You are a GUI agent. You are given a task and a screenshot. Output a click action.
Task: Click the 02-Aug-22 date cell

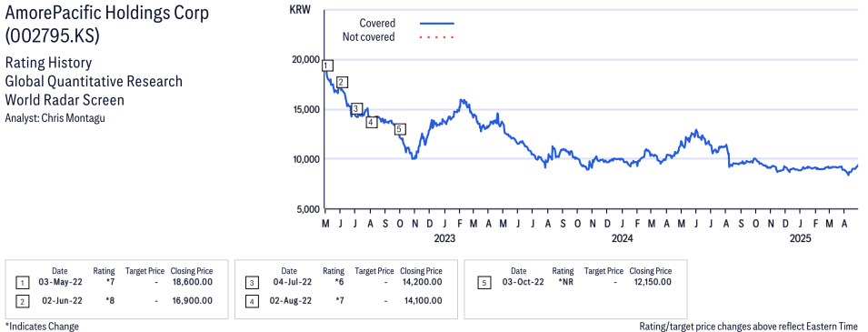[x=290, y=301]
